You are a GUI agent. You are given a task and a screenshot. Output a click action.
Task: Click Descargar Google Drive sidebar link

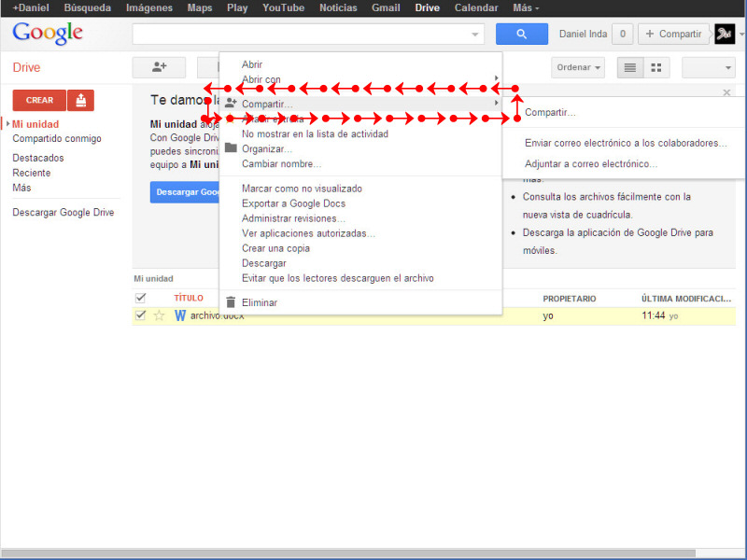click(x=63, y=213)
